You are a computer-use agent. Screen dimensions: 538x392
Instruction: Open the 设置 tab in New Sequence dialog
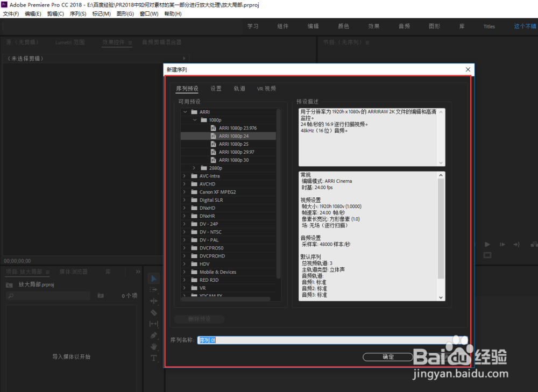216,89
